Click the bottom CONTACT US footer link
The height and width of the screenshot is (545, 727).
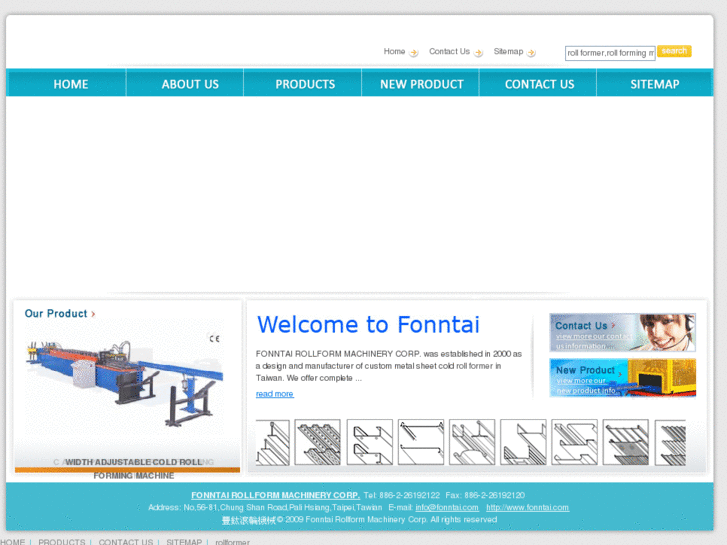(126, 541)
